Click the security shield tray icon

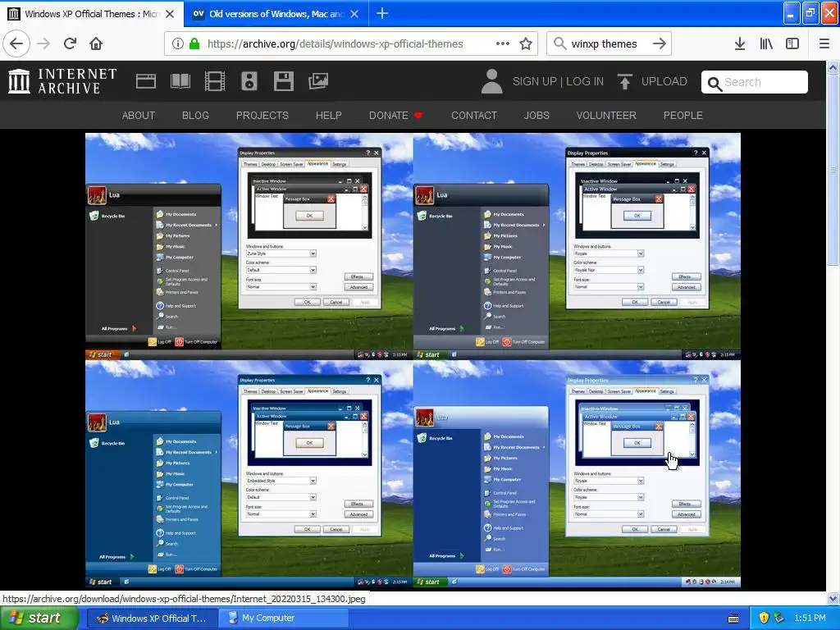[x=764, y=618]
